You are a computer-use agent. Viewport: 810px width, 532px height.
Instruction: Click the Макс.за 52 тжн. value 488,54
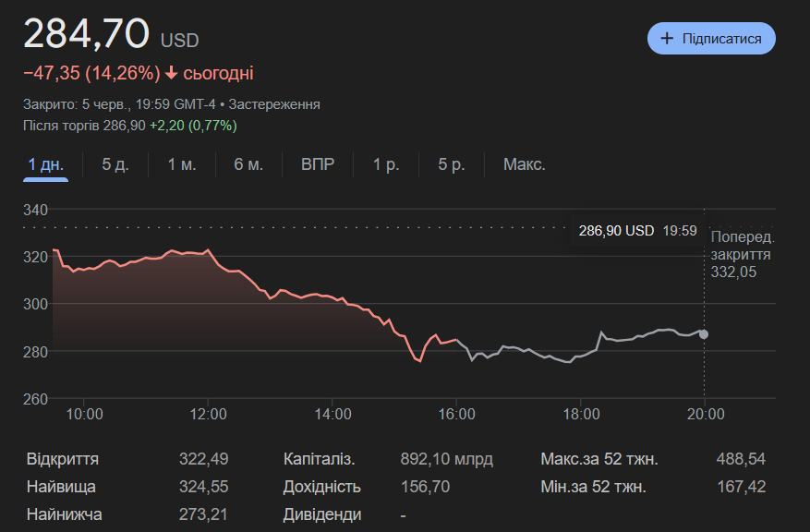pos(741,459)
